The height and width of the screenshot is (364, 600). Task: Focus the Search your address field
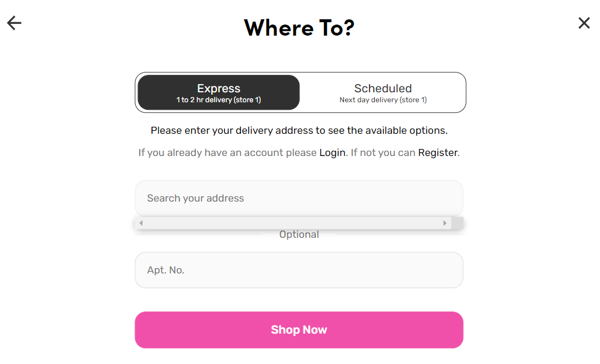[x=299, y=198]
